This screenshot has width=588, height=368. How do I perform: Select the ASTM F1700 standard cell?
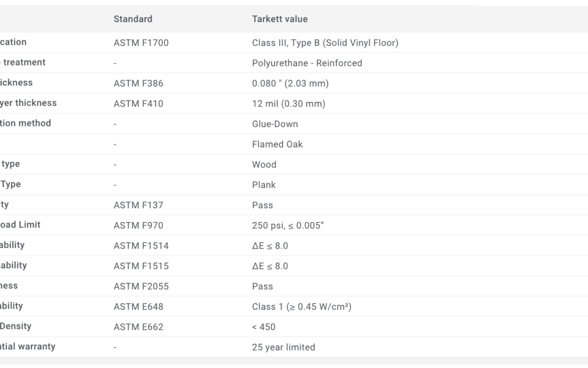(x=141, y=43)
